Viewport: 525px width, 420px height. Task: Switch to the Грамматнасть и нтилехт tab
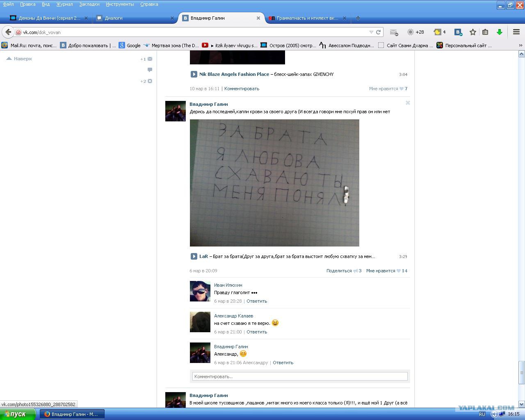point(308,18)
